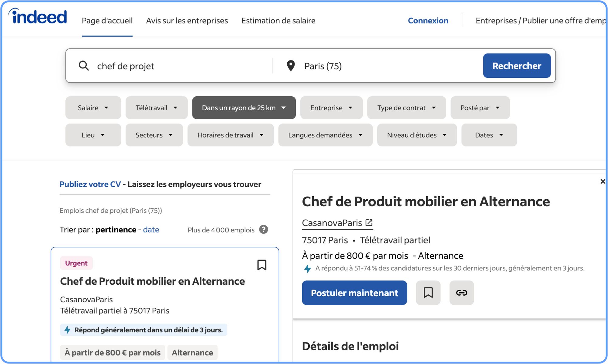608x364 pixels.
Task: Expand the Niveau d'études filter
Action: (x=417, y=135)
